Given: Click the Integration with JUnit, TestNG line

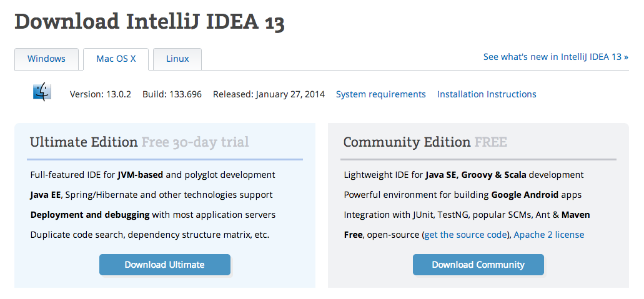Looking at the screenshot, I should 467,215.
